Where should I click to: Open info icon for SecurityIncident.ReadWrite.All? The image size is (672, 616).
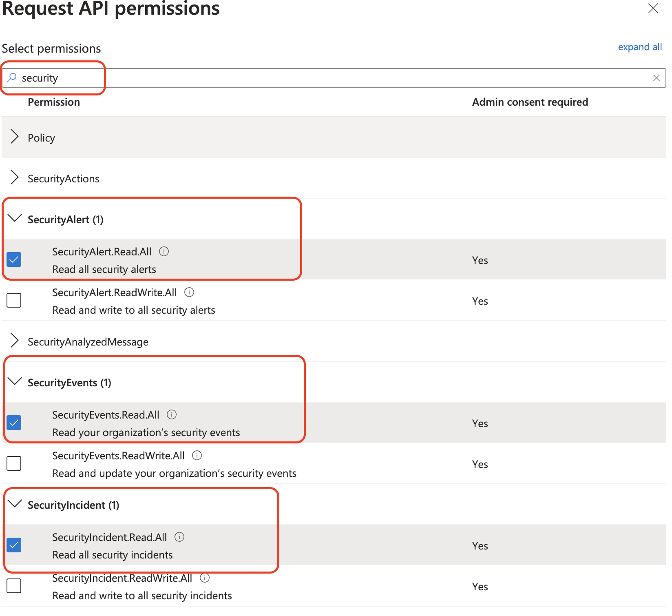tap(205, 578)
